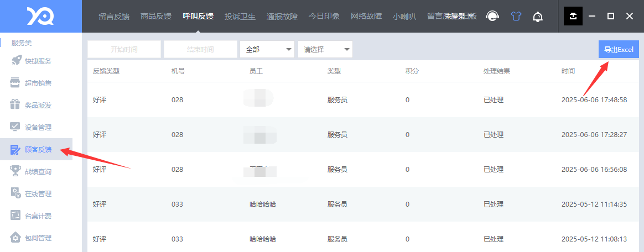Click the 机号 column header
The image size is (644, 252).
[x=178, y=71]
